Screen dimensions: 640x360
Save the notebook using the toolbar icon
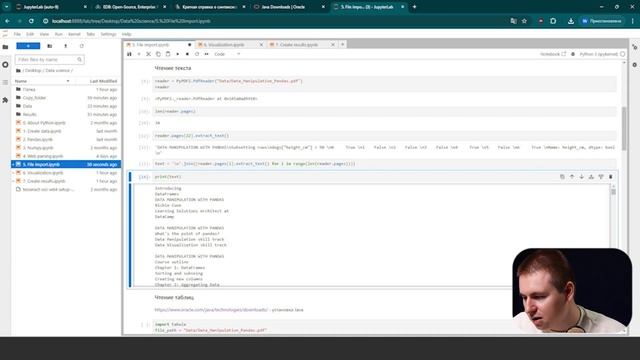click(129, 54)
